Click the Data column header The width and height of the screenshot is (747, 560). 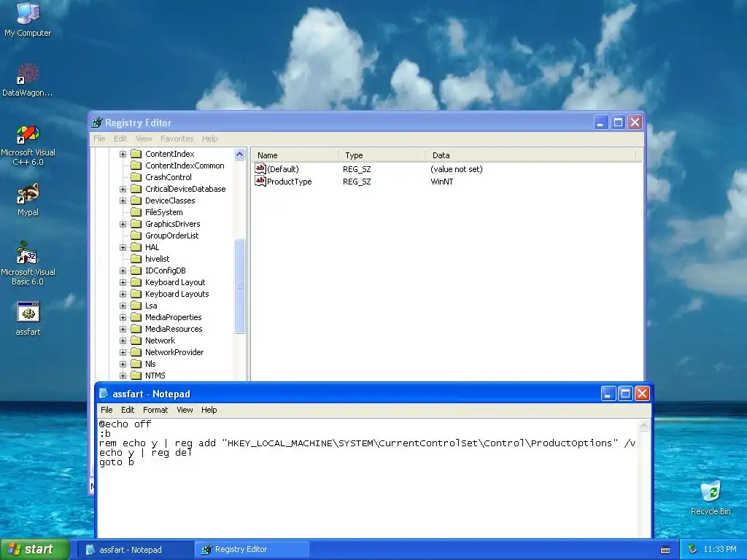[x=531, y=155]
